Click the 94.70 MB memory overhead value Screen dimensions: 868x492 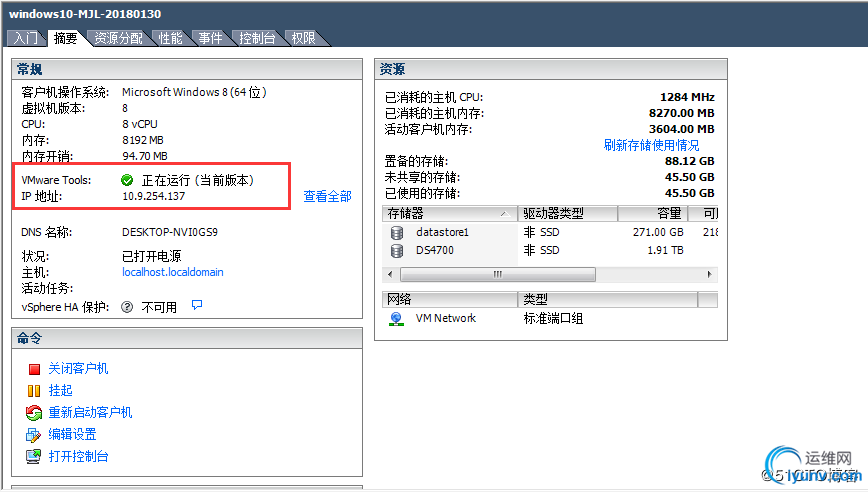tap(144, 157)
